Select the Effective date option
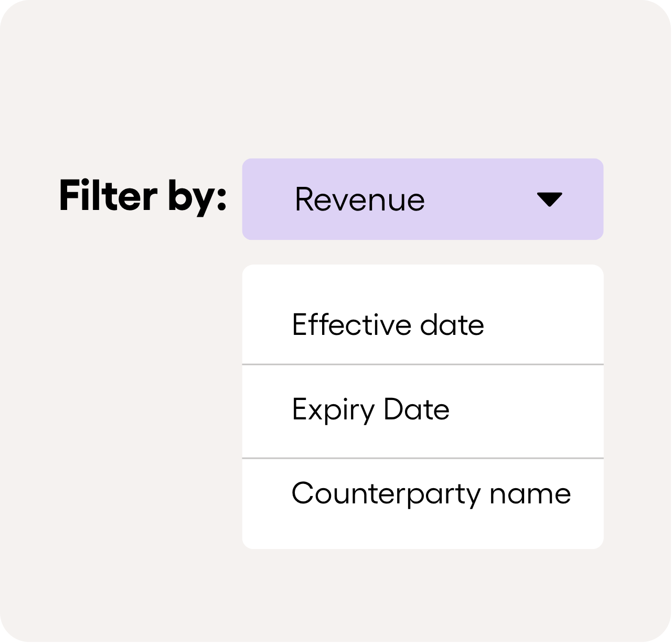Viewport: 672px width, 643px height. pyautogui.click(x=388, y=324)
